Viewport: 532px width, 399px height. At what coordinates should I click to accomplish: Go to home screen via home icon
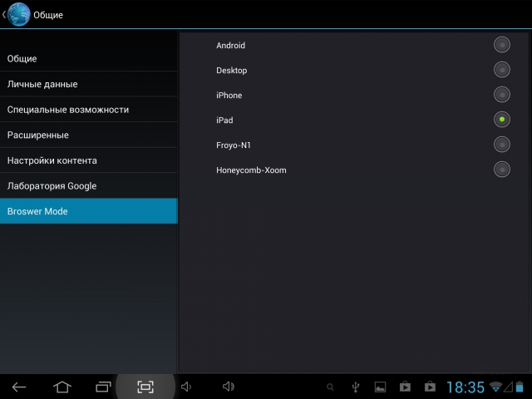click(x=62, y=387)
